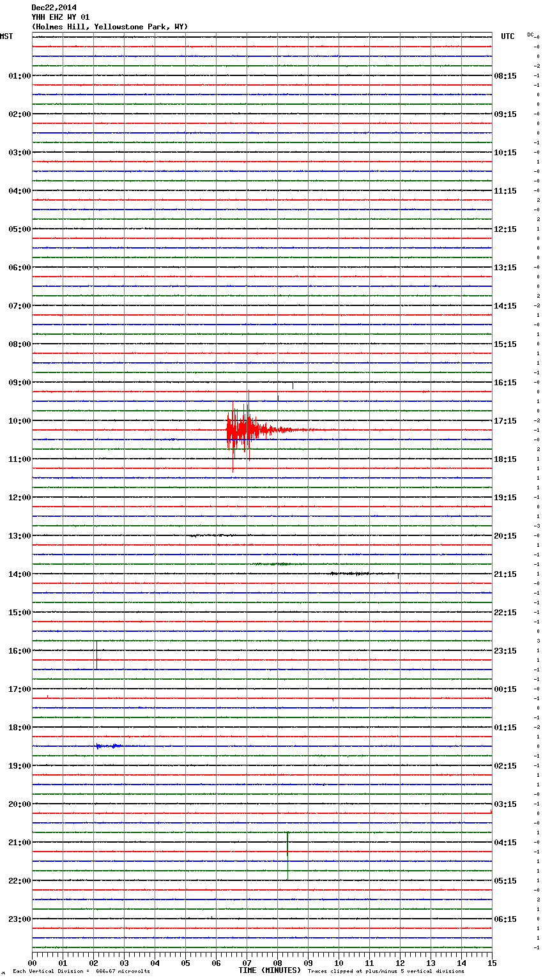The height and width of the screenshot is (980, 543).
Task: Click the 12:15 UTC time label
Action: click(x=505, y=229)
